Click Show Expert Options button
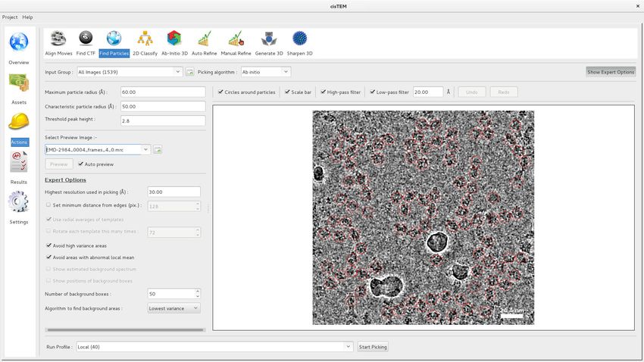This screenshot has width=644, height=362. point(611,72)
